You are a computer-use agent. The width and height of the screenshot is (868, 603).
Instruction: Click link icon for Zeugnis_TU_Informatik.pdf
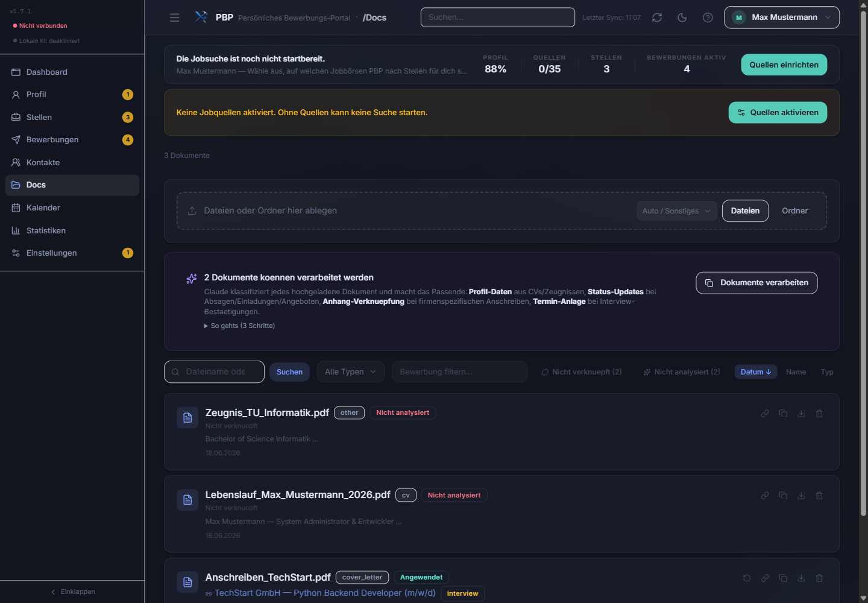click(765, 414)
